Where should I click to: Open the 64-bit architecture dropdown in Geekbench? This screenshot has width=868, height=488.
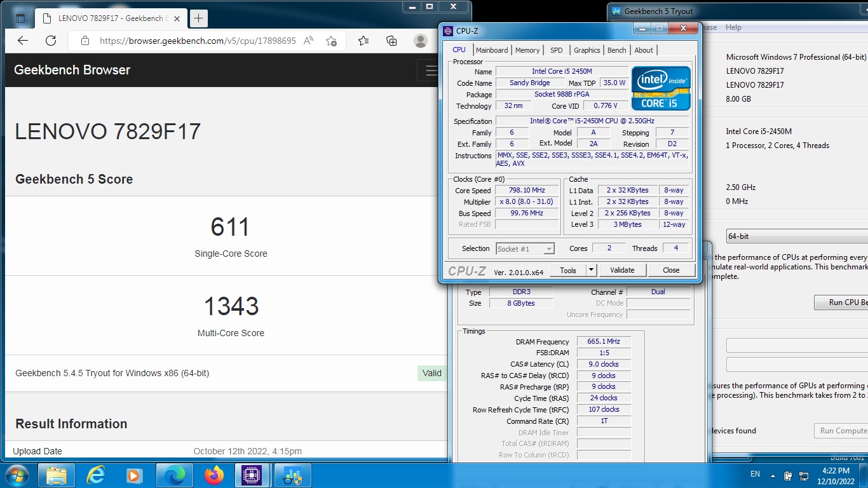(797, 236)
